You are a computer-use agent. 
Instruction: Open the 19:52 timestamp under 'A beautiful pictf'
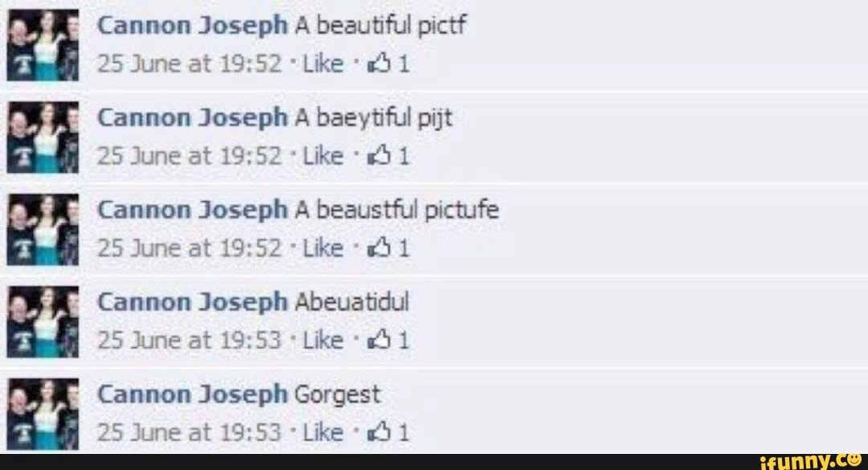pos(190,64)
